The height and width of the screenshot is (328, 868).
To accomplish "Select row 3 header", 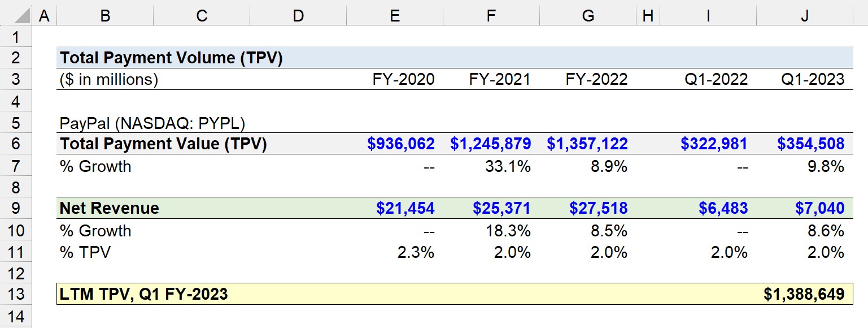I will [x=16, y=79].
